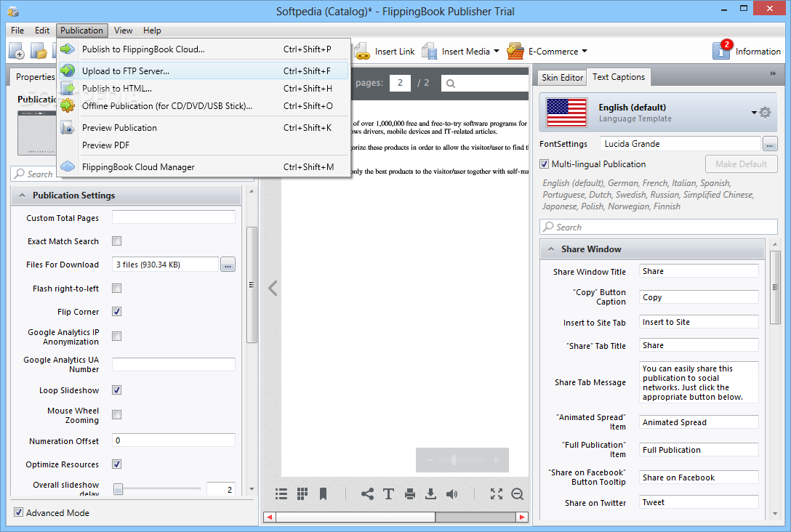Click the E-Commerce basket icon
This screenshot has width=791, height=532.
point(515,51)
